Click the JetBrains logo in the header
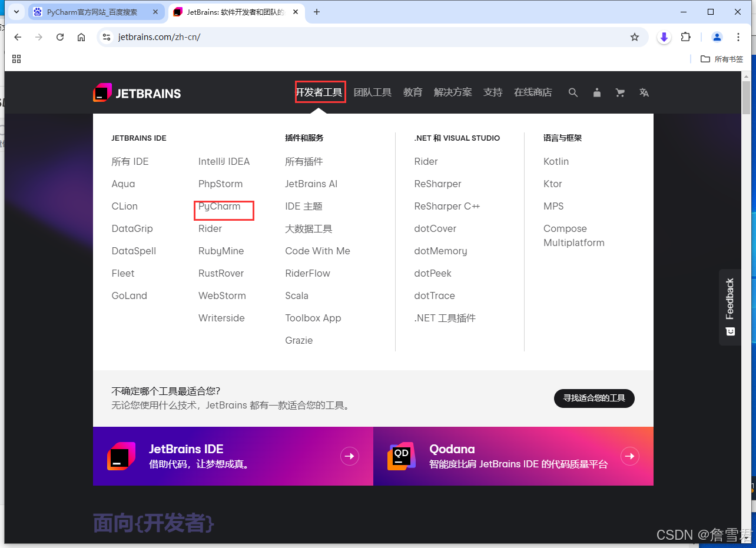The width and height of the screenshot is (756, 548). [137, 92]
